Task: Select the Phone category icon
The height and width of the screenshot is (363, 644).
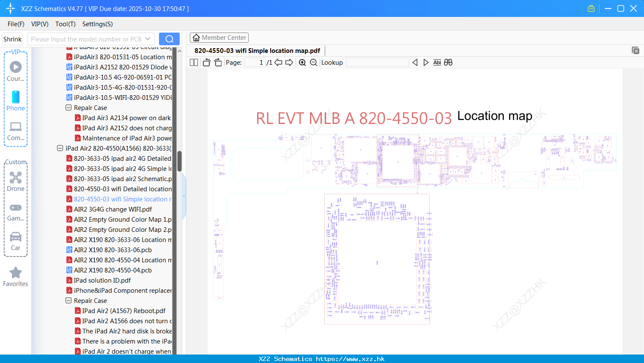Action: (x=16, y=97)
